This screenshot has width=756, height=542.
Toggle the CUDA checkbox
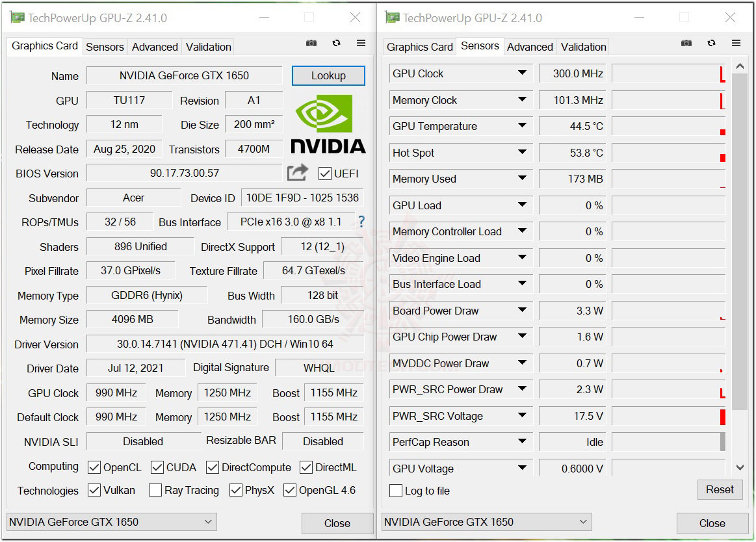(x=157, y=467)
